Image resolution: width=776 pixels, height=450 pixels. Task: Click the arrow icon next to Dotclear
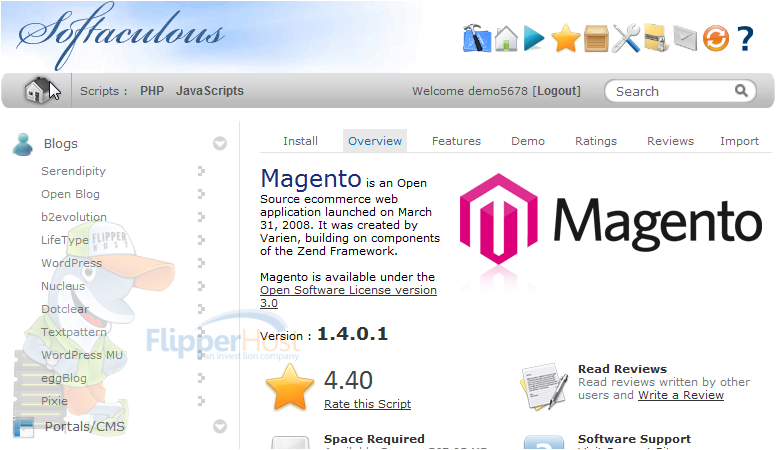click(201, 309)
